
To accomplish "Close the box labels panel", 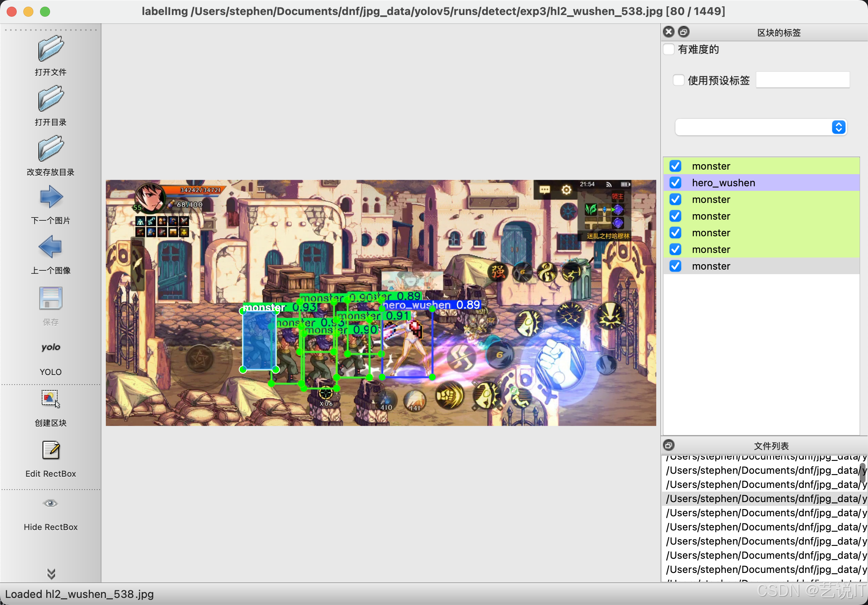I will tap(669, 32).
